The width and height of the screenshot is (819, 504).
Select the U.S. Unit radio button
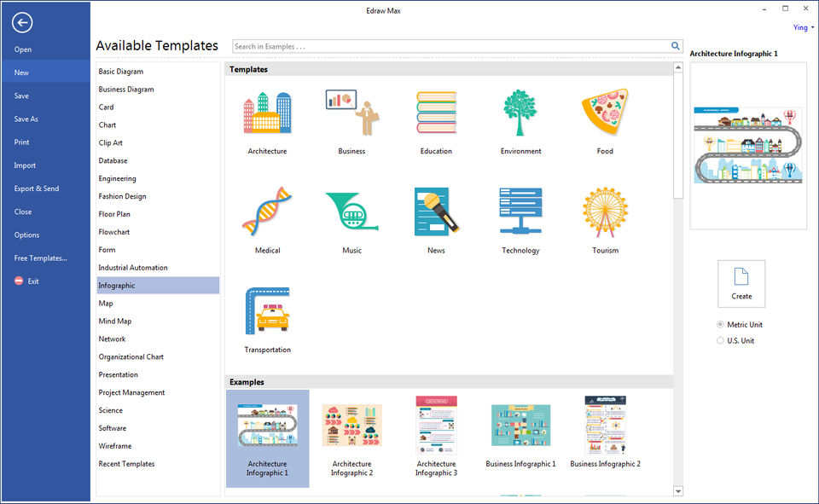click(720, 340)
